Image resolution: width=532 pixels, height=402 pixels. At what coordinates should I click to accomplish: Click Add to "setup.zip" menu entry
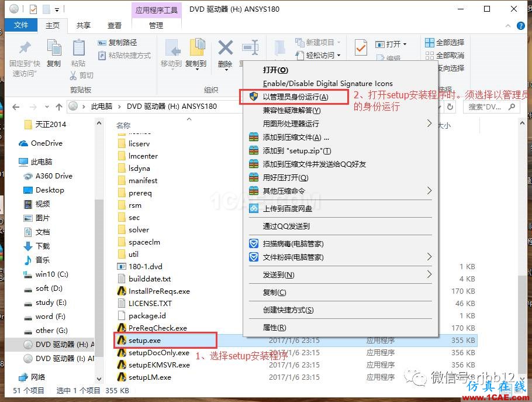pos(296,151)
